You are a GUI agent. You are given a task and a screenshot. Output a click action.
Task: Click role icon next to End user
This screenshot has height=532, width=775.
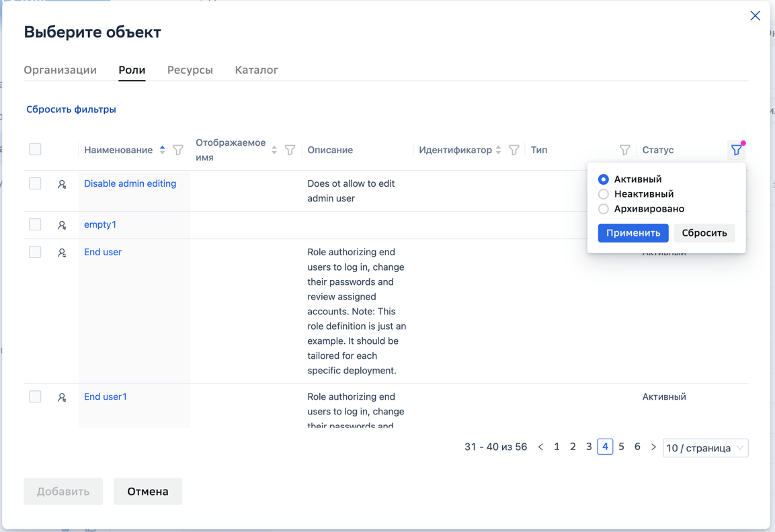pos(62,253)
